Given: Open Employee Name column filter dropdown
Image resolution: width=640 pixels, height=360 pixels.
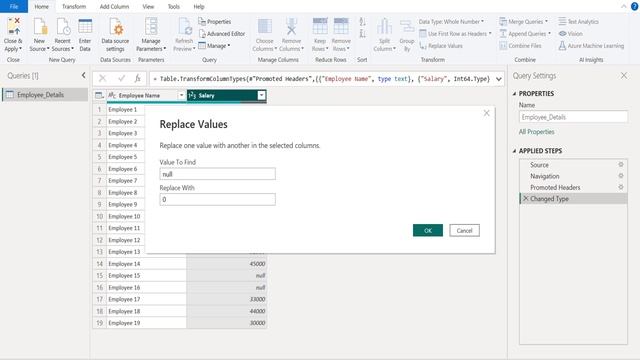Looking at the screenshot, I should pos(181,96).
